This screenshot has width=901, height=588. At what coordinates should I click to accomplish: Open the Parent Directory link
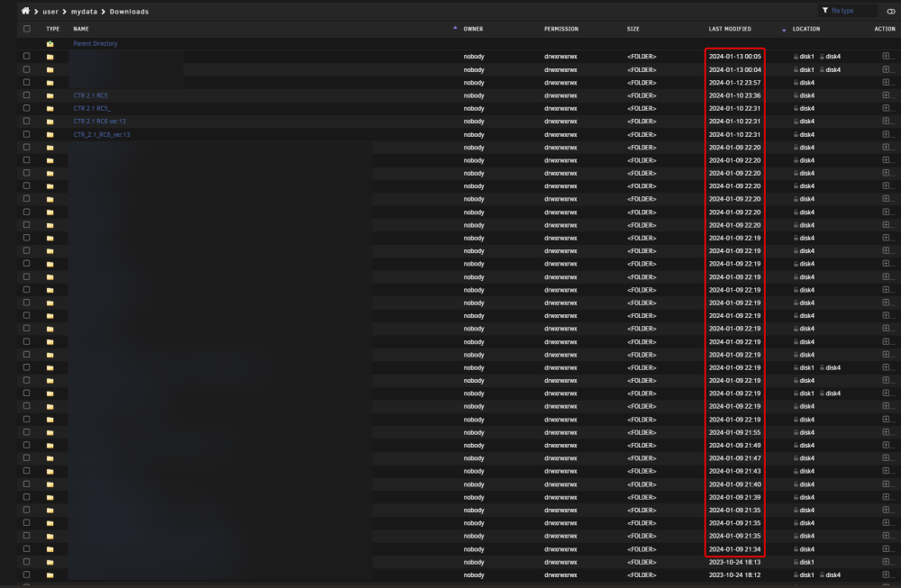pyautogui.click(x=96, y=43)
